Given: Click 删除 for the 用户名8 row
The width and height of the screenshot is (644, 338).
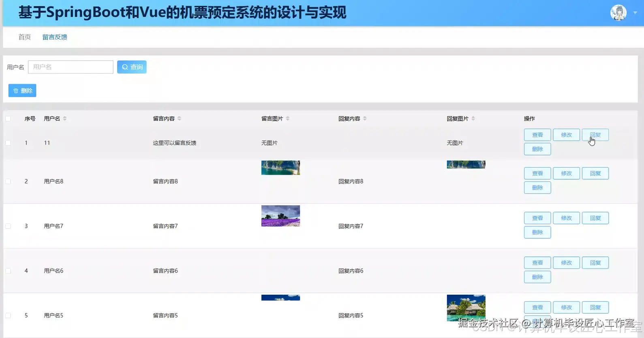Looking at the screenshot, I should click(537, 187).
